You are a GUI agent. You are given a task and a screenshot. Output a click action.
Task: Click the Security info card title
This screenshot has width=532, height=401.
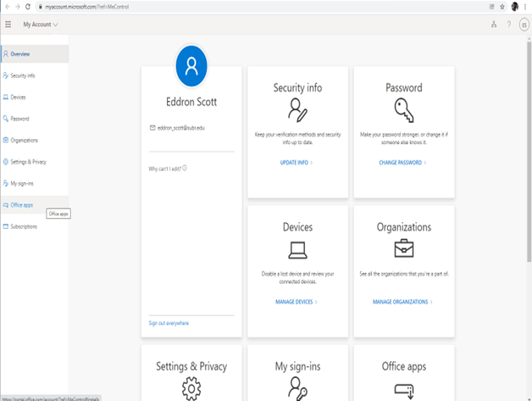point(297,87)
